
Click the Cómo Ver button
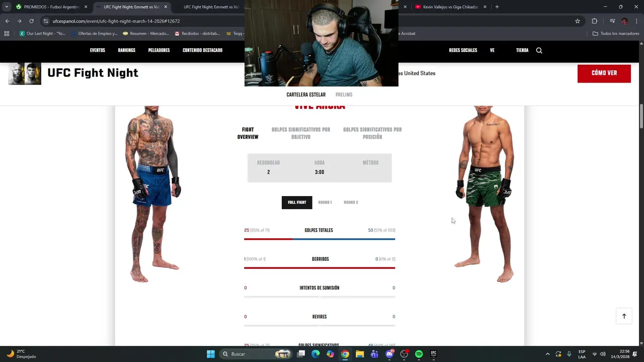[x=604, y=73]
